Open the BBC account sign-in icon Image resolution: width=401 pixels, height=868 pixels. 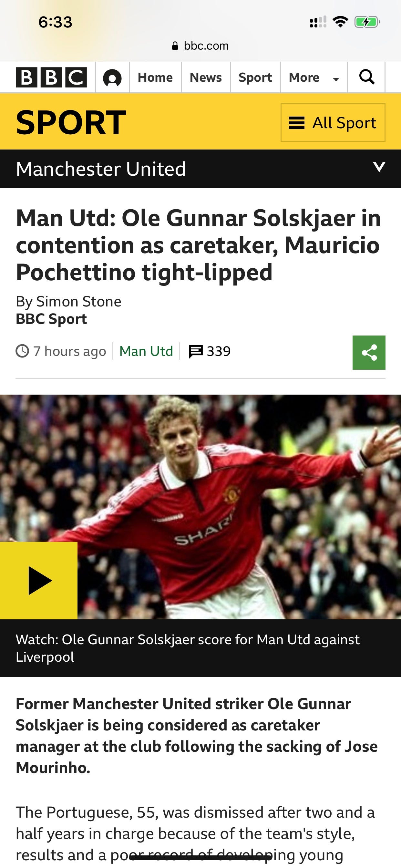(x=112, y=77)
